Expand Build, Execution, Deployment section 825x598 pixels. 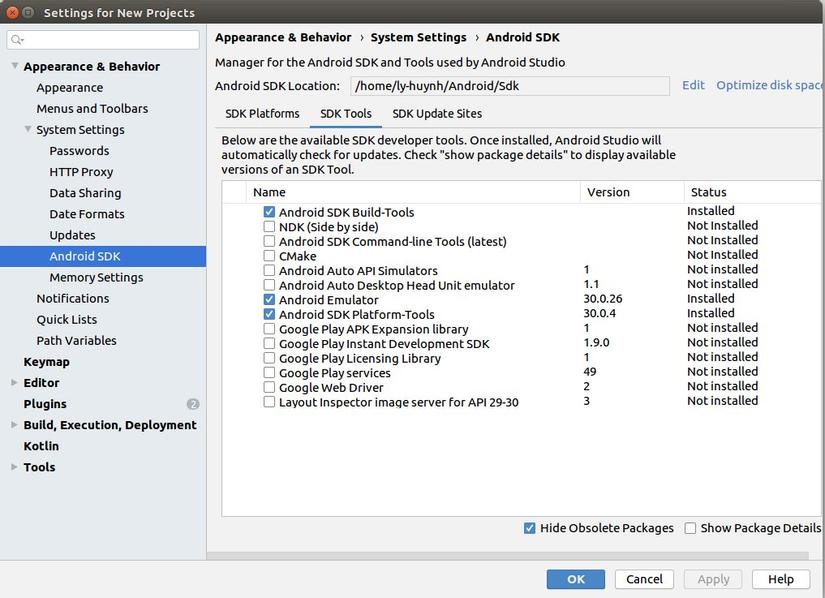click(x=14, y=425)
